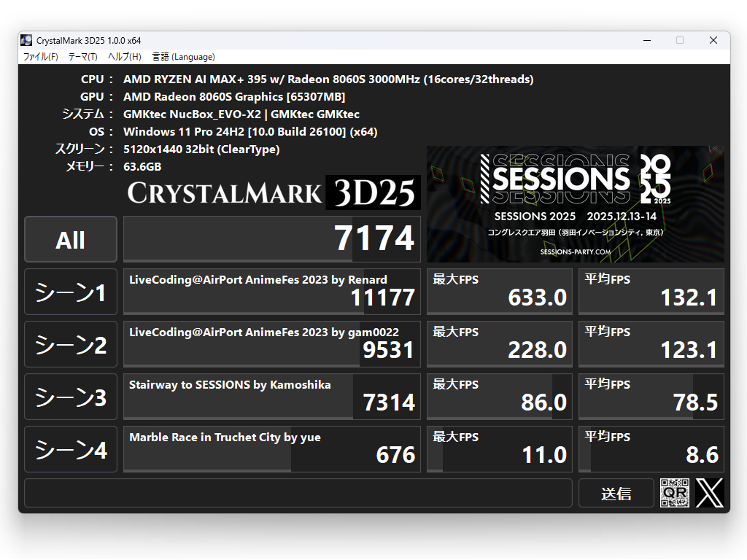Click the QR code icon near the bottom
Viewport: 747px width, 560px height.
click(675, 493)
